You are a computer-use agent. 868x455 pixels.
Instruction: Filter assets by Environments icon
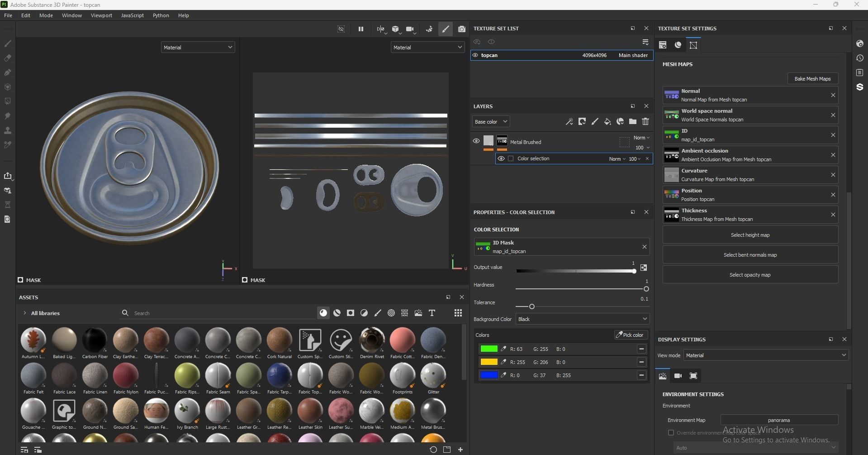[x=418, y=313]
